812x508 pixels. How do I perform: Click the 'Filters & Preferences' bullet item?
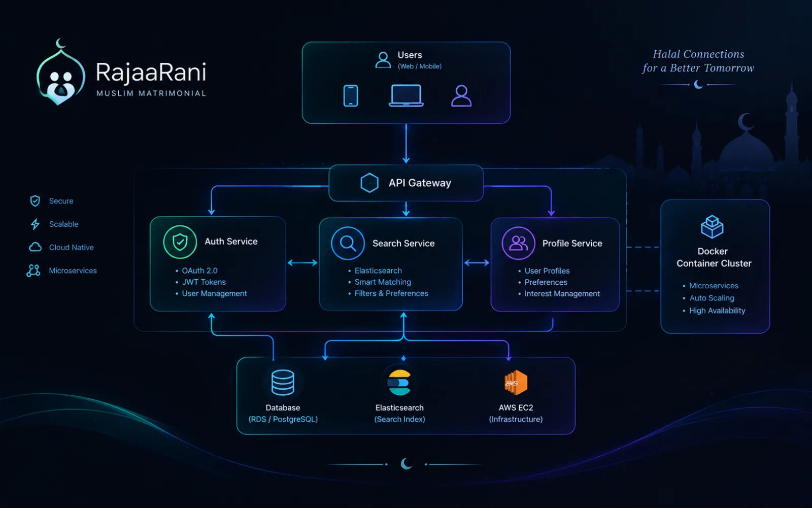tap(391, 293)
